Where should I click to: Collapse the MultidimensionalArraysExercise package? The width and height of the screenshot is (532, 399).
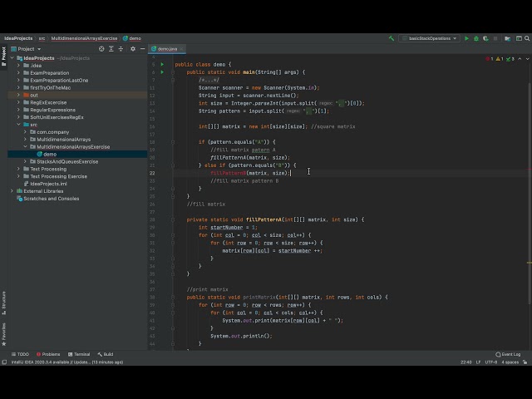click(x=26, y=147)
